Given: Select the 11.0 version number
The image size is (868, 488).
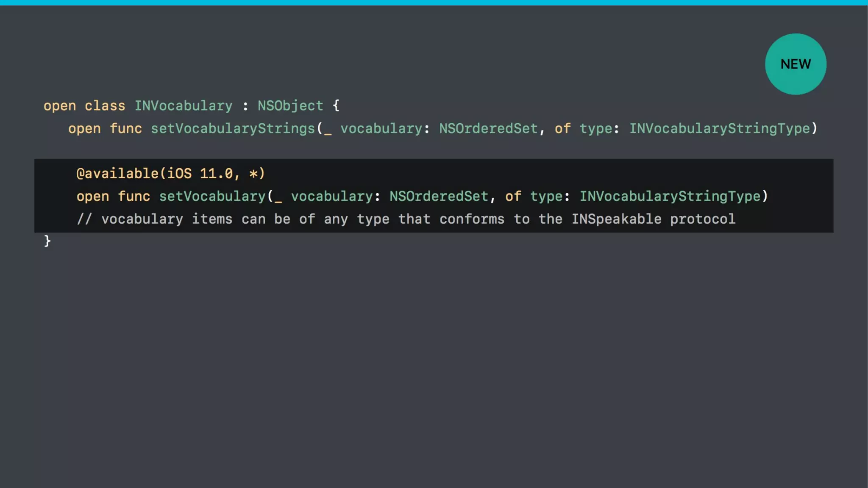Looking at the screenshot, I should (x=216, y=173).
